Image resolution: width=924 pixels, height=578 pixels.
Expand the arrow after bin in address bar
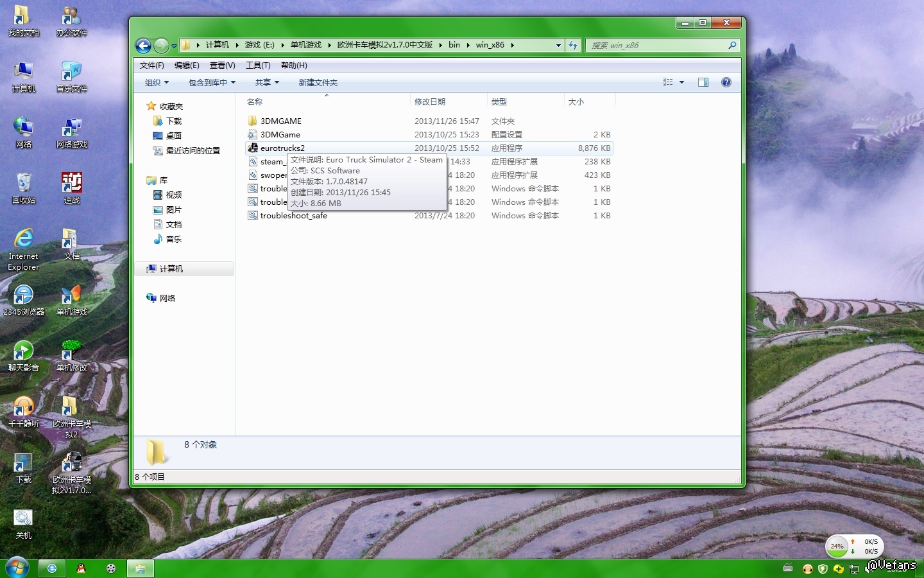pos(468,45)
